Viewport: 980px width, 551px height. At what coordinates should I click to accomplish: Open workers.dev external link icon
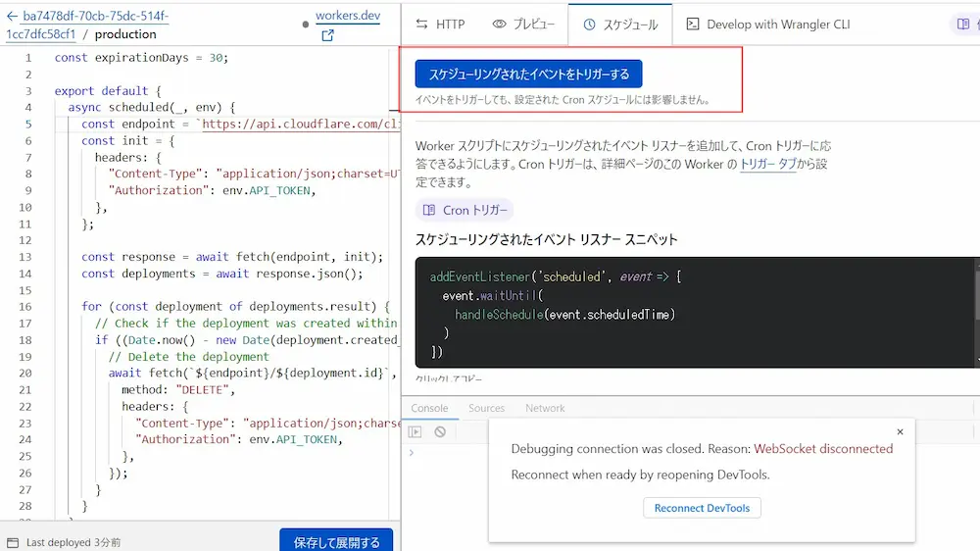327,35
